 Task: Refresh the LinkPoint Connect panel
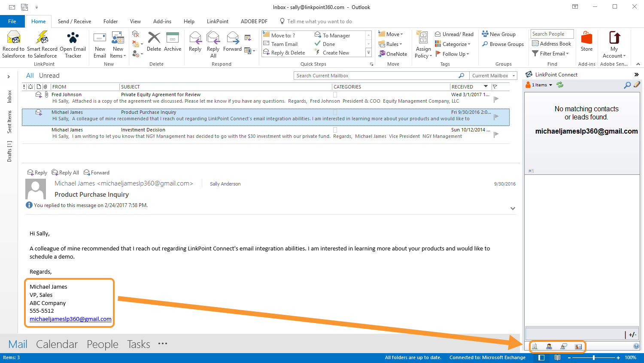[560, 85]
